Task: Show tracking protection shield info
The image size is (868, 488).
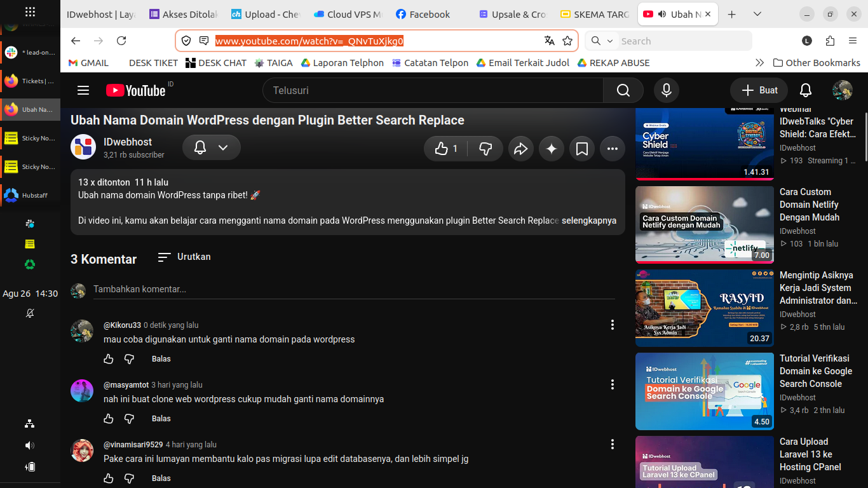Action: [186, 41]
